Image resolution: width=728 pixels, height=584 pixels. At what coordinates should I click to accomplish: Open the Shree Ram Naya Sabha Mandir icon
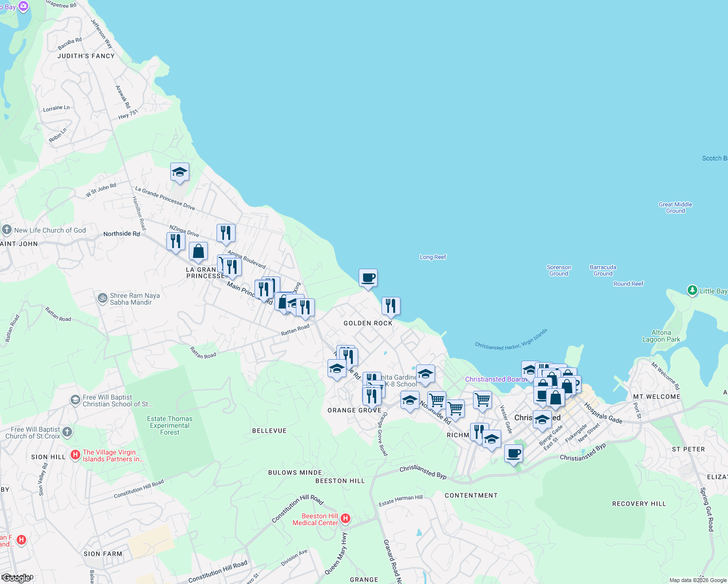(x=103, y=298)
